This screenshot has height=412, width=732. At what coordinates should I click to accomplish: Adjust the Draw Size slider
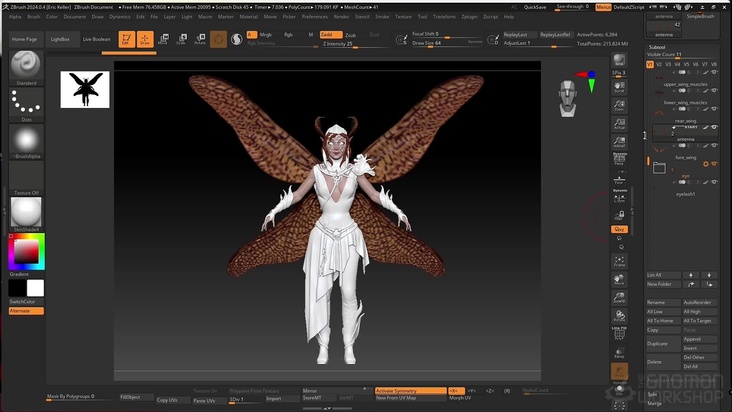(x=447, y=43)
